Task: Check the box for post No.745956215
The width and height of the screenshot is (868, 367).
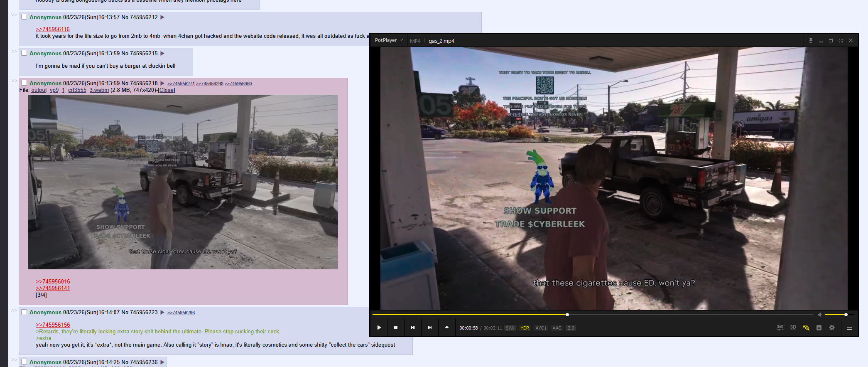Action: point(24,53)
